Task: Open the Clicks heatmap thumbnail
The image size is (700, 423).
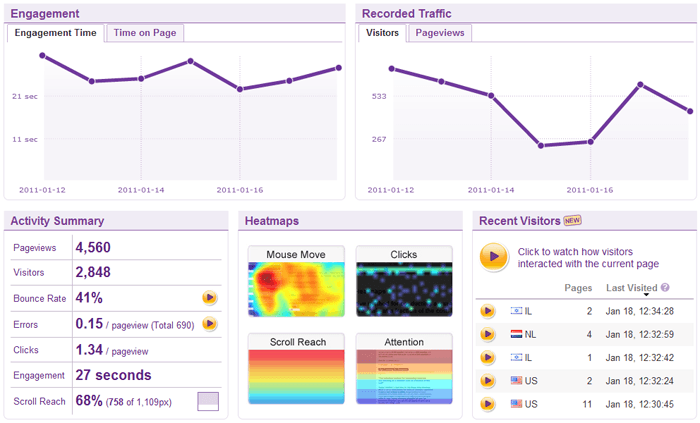Action: coord(404,281)
